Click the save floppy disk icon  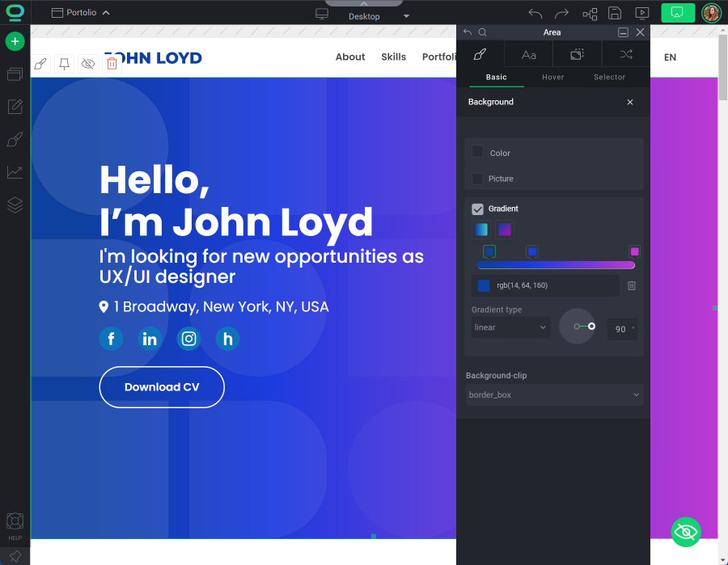(x=615, y=13)
